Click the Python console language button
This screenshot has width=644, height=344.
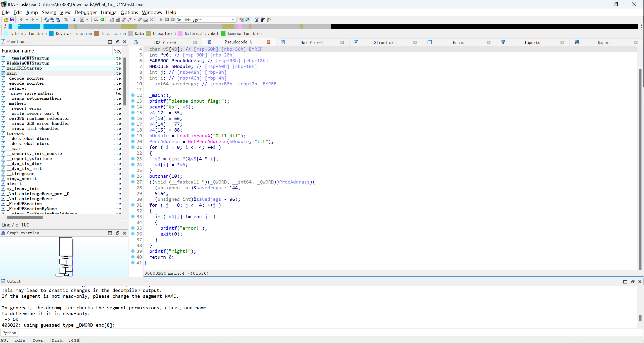[9, 333]
